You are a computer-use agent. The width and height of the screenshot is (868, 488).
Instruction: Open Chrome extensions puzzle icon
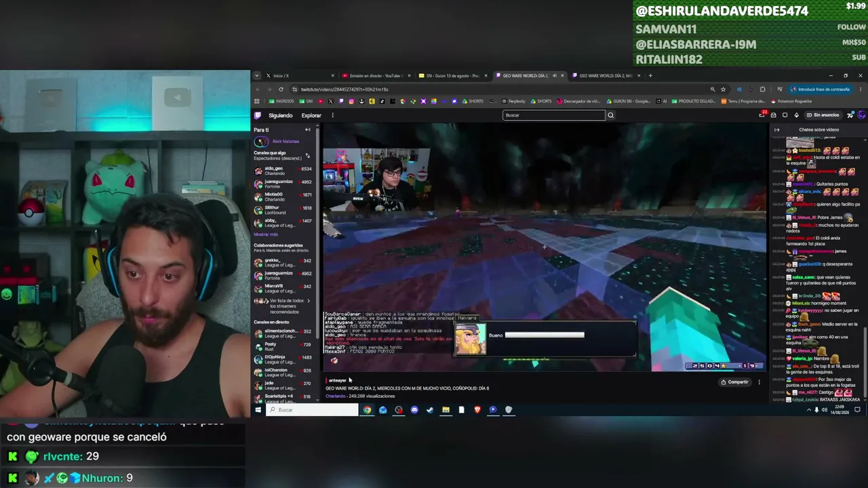point(763,89)
